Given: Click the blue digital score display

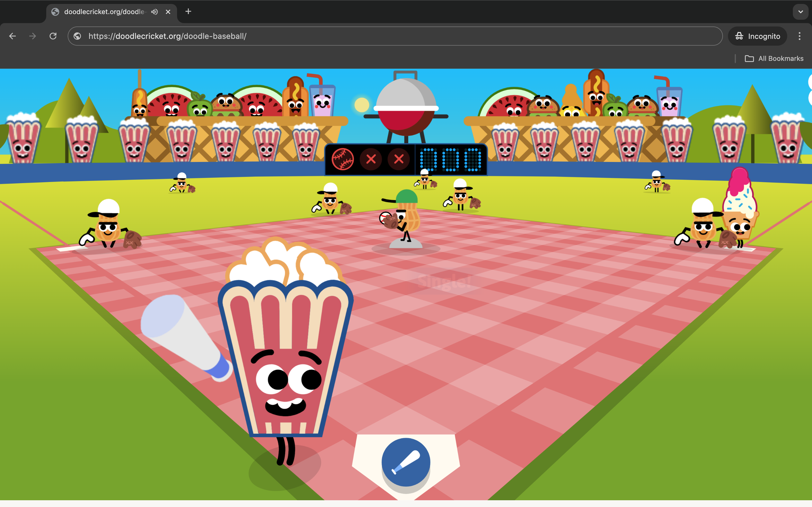Looking at the screenshot, I should click(x=450, y=160).
